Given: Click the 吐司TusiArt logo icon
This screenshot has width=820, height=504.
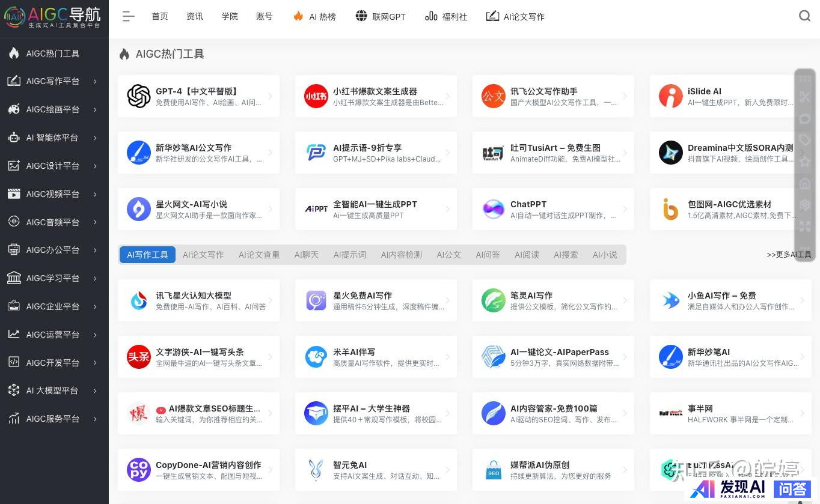Looking at the screenshot, I should [494, 153].
